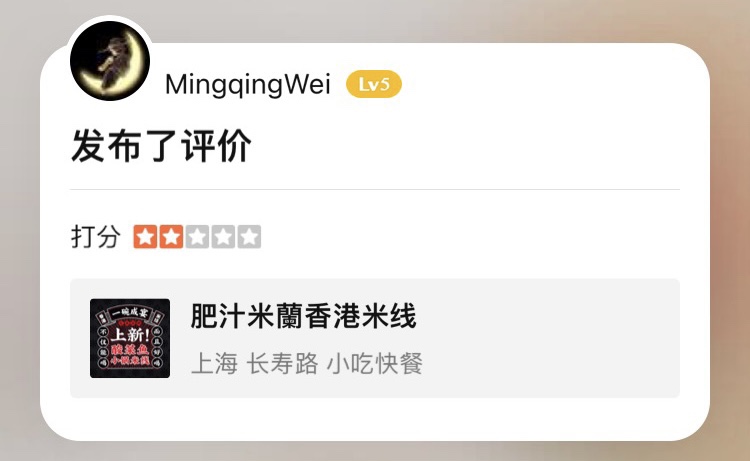Screen dimensions: 750x461
Task: Open MingqingWei's moon avatar
Action: (110, 61)
